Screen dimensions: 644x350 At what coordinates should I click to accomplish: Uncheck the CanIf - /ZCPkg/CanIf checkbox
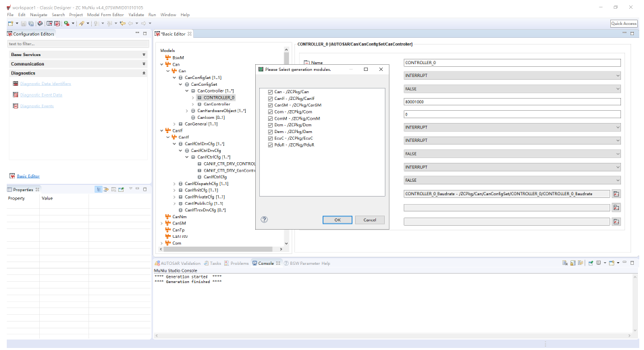(270, 99)
